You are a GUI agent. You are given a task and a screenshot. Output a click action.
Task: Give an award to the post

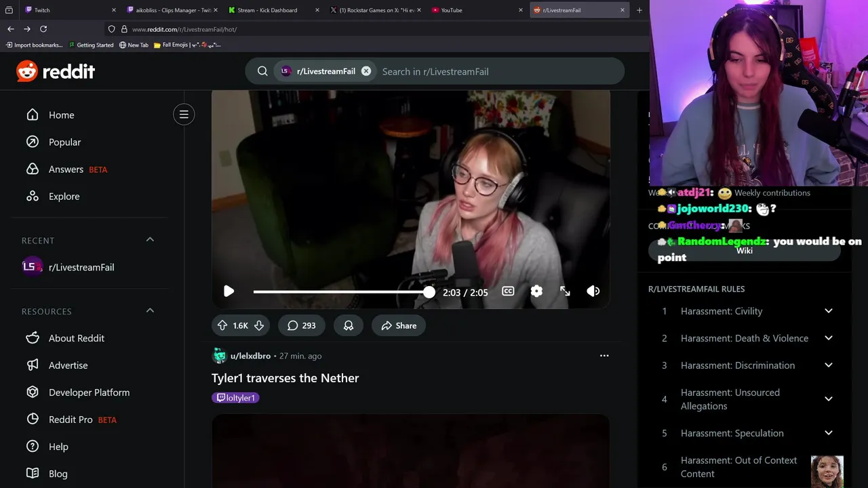tap(349, 326)
